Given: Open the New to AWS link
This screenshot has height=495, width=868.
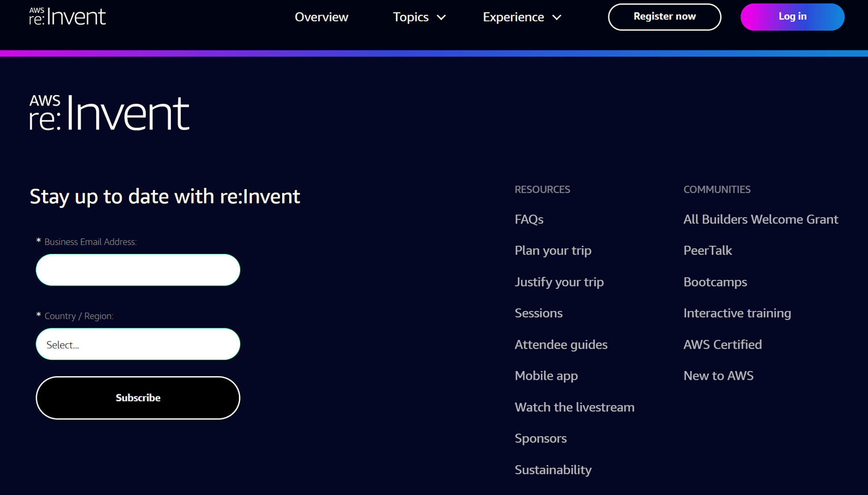Looking at the screenshot, I should pyautogui.click(x=718, y=376).
